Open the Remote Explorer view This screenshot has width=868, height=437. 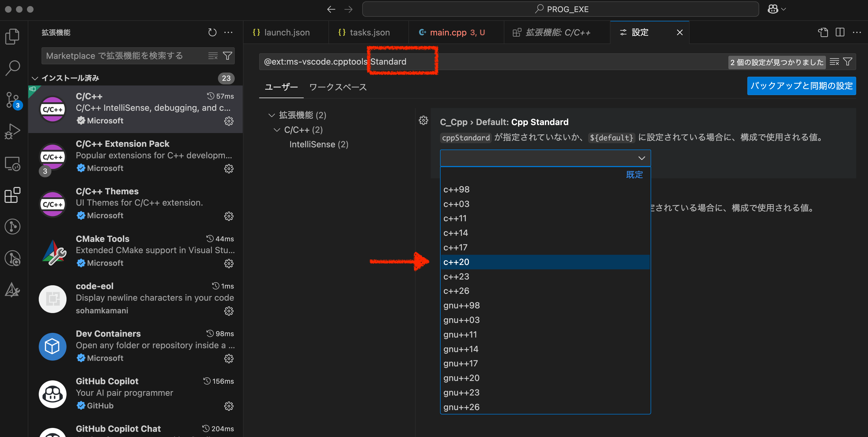pos(13,164)
